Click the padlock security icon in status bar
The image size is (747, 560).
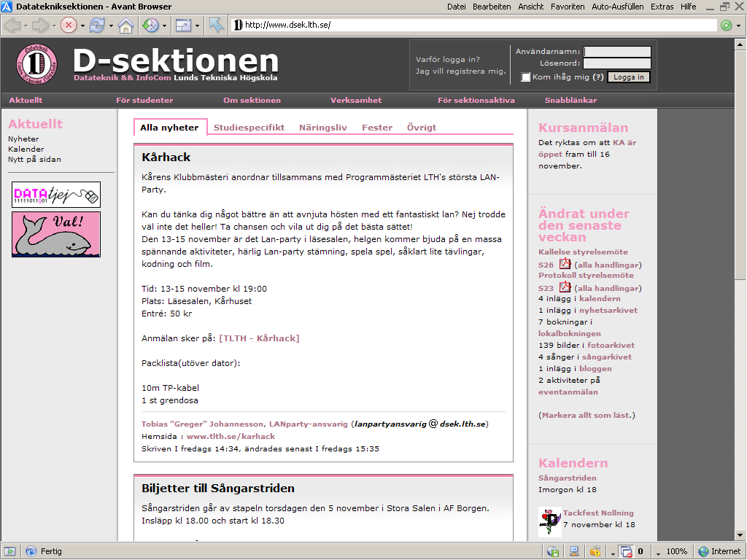(x=595, y=551)
